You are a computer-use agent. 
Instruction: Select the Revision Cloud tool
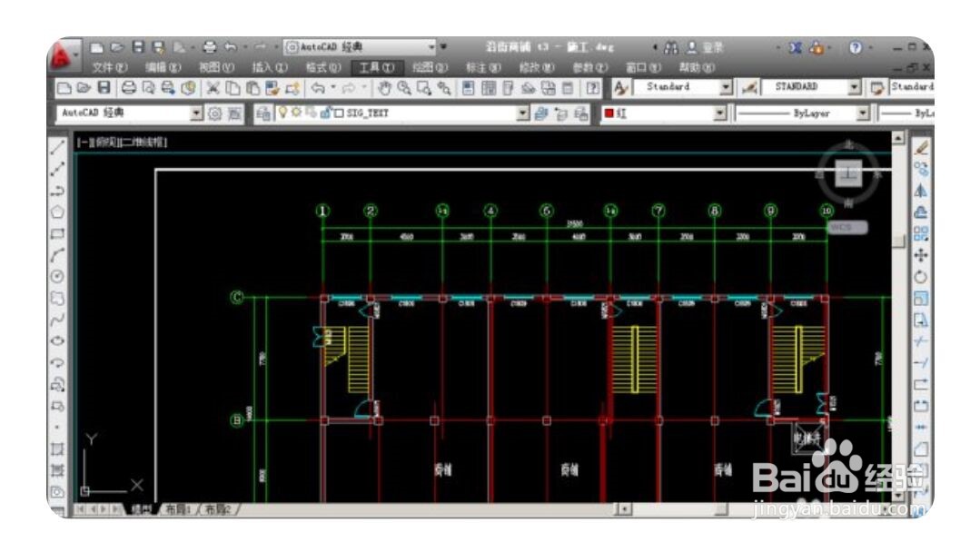click(x=57, y=298)
